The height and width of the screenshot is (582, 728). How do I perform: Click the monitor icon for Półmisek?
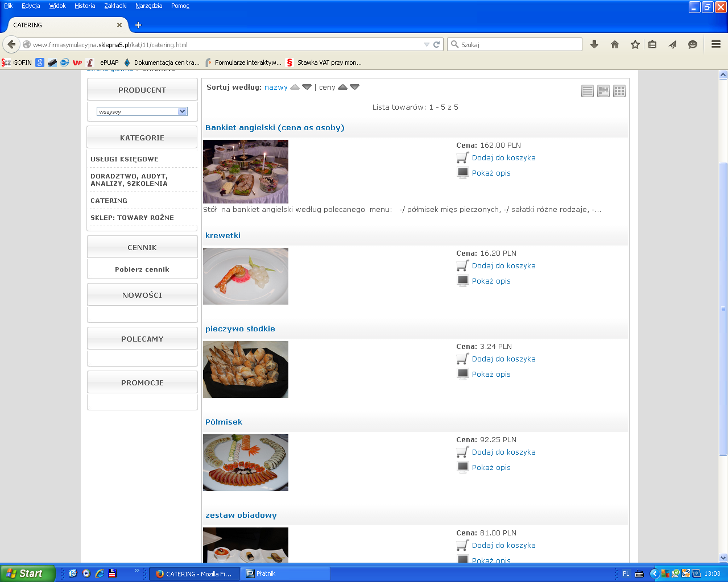pos(462,467)
